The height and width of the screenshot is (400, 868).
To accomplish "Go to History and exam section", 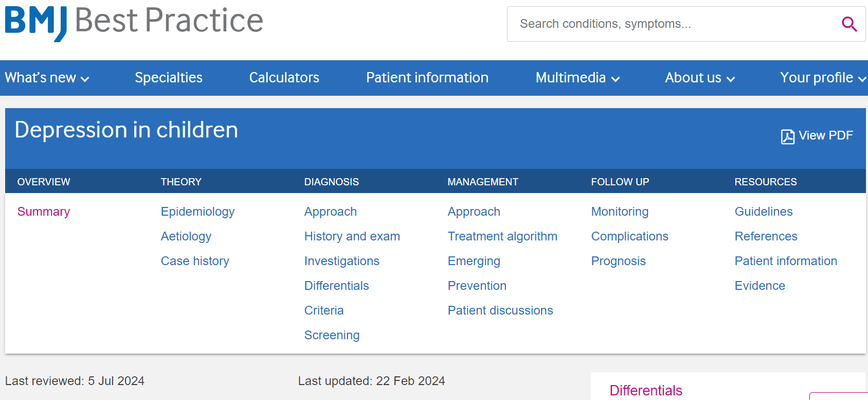I will pyautogui.click(x=352, y=236).
